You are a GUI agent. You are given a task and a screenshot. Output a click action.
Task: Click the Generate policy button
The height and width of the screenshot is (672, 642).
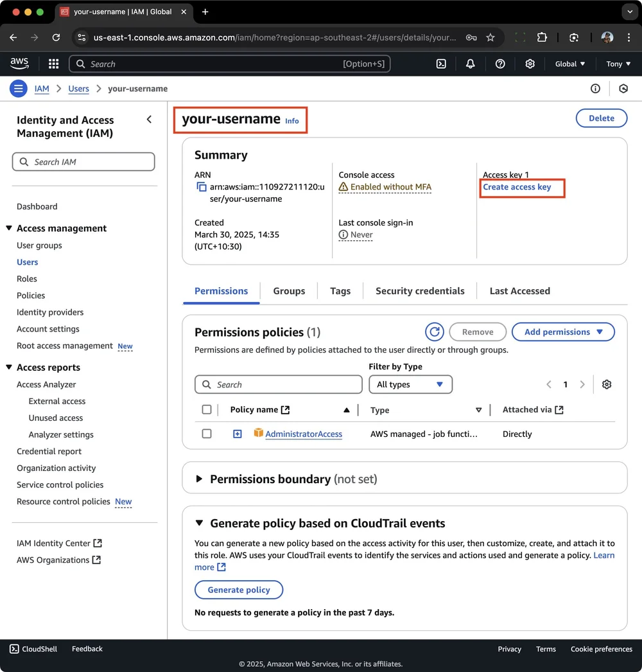[x=239, y=590]
